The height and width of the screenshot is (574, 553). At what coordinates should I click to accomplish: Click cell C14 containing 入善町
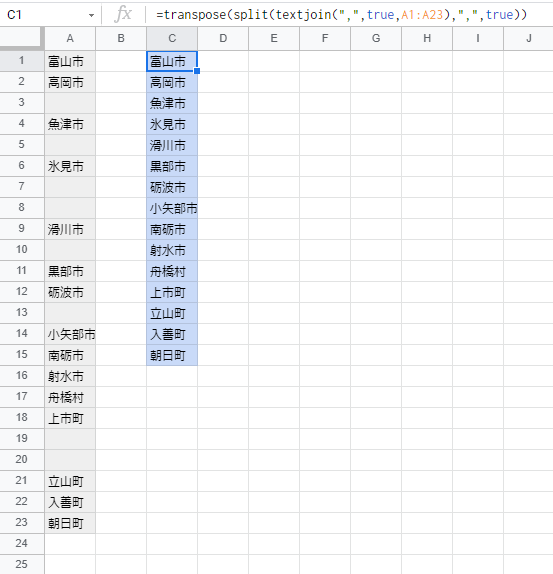172,334
